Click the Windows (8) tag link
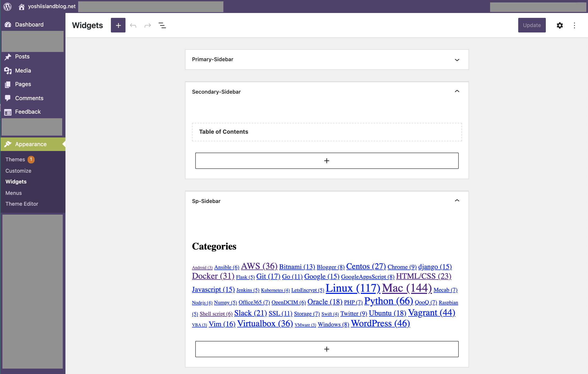This screenshot has height=374, width=588. [x=333, y=324]
